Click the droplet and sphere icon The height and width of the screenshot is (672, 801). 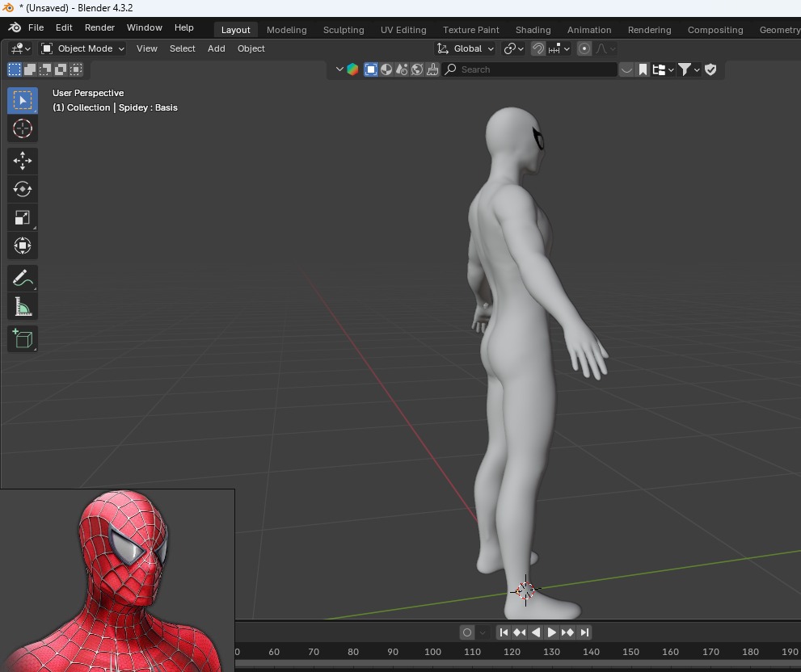[402, 69]
